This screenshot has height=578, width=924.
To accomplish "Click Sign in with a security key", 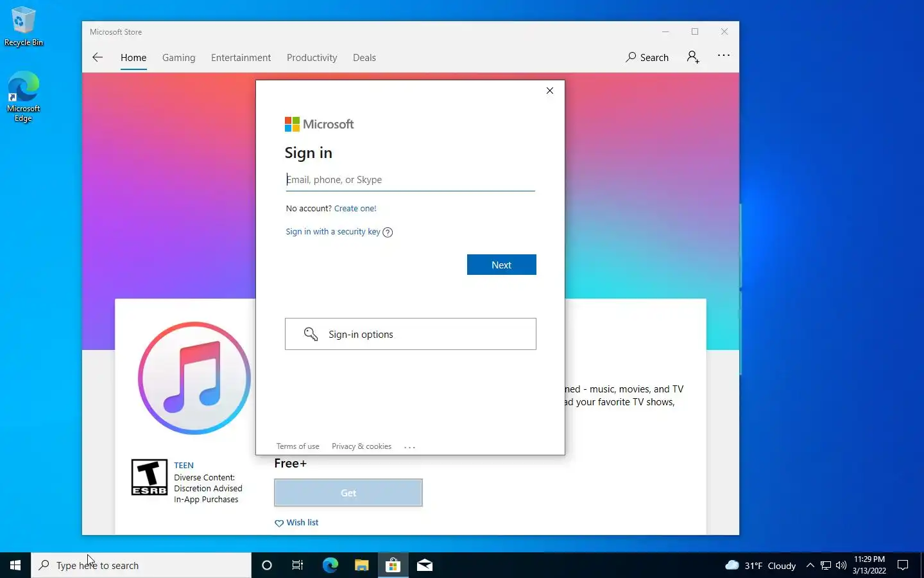I will (x=333, y=232).
